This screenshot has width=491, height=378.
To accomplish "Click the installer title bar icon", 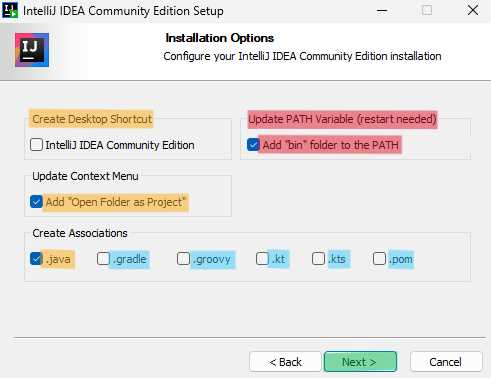I will pyautogui.click(x=10, y=10).
